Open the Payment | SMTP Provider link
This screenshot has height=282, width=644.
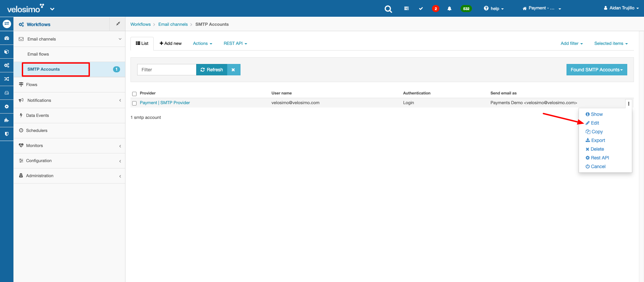pos(165,103)
